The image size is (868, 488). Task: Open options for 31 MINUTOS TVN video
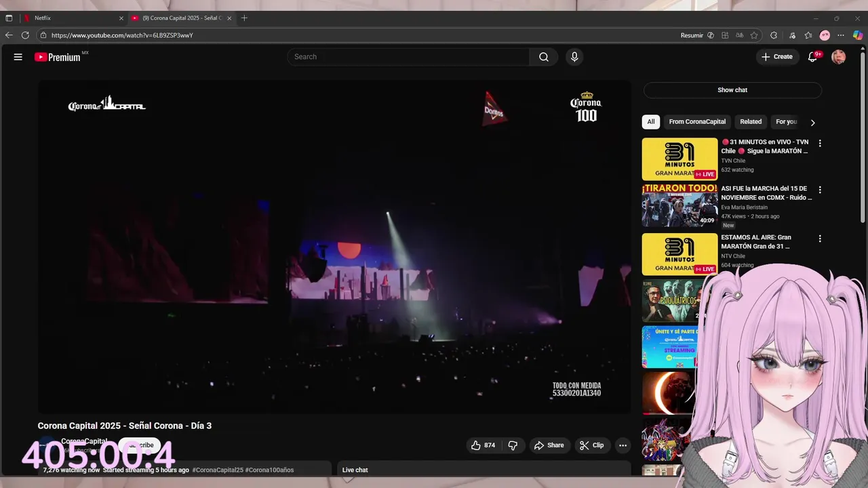coord(820,144)
